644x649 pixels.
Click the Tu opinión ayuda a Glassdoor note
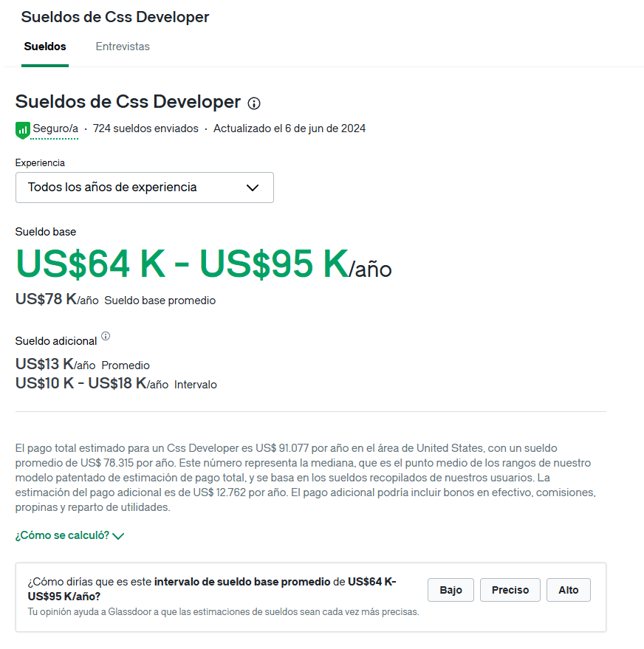(224, 612)
